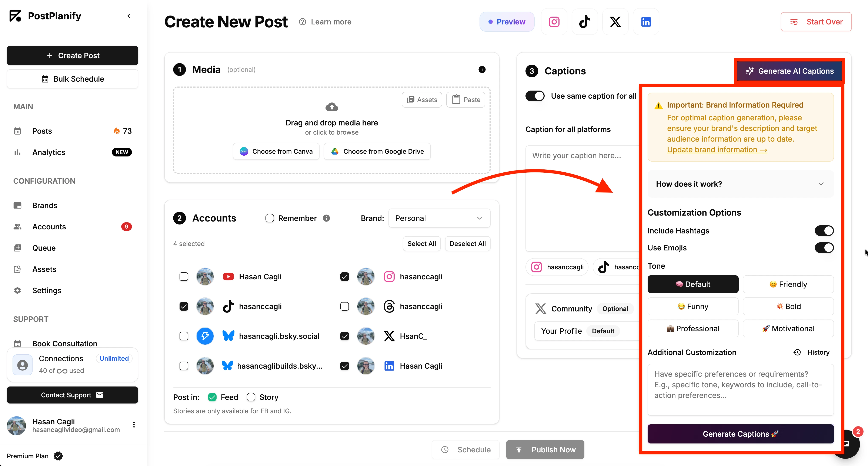Click the Deselect All button
The image size is (868, 466).
[x=467, y=244]
